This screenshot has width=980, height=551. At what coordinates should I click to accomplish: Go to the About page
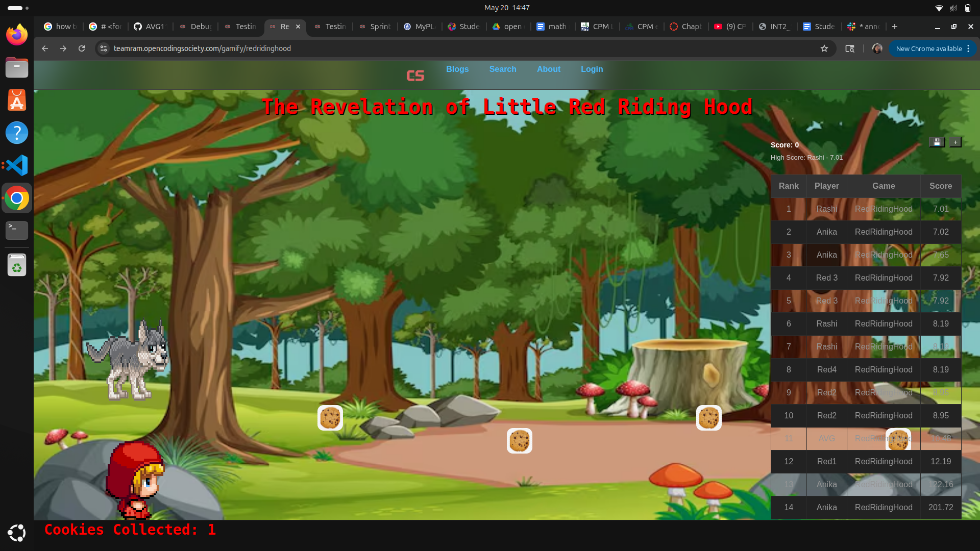[x=549, y=69]
